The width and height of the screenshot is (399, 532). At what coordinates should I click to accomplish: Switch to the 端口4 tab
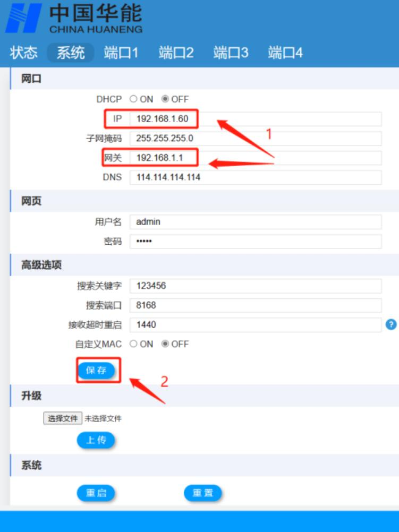[x=285, y=53]
